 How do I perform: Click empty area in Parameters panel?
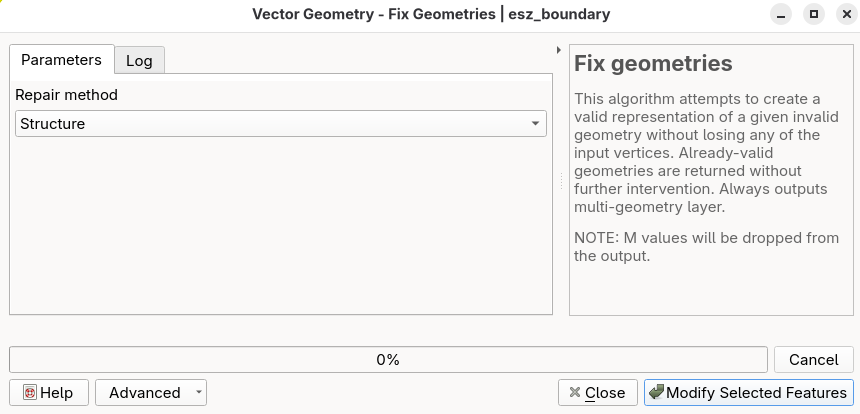coord(281,230)
